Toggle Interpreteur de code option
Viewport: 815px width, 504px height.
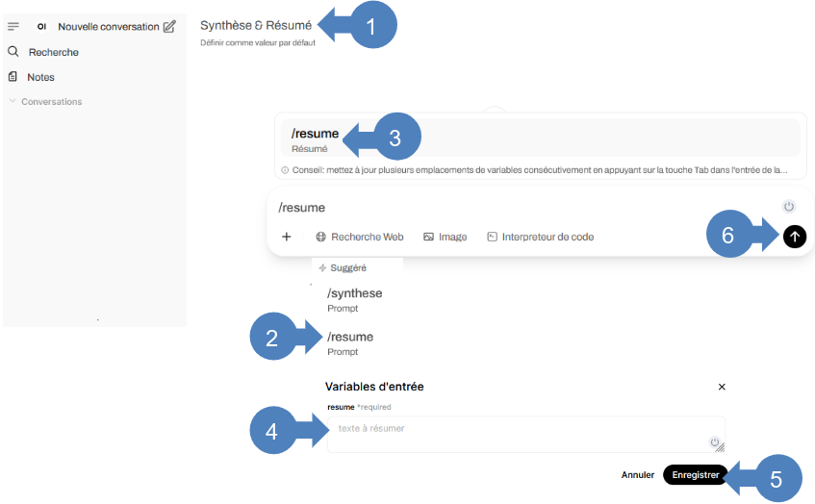(540, 237)
